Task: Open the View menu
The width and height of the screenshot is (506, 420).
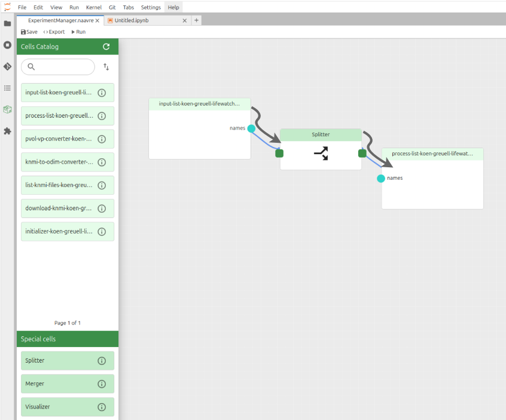Action: 56,7
